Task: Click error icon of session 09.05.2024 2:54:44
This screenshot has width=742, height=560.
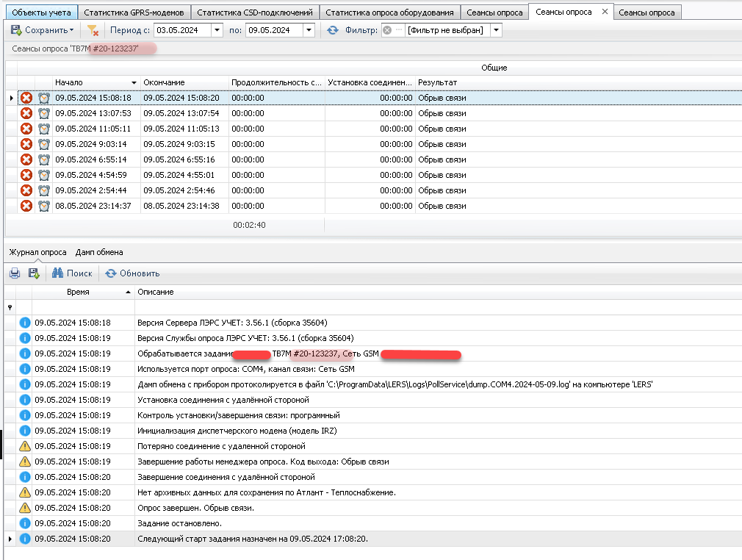Action: point(26,190)
